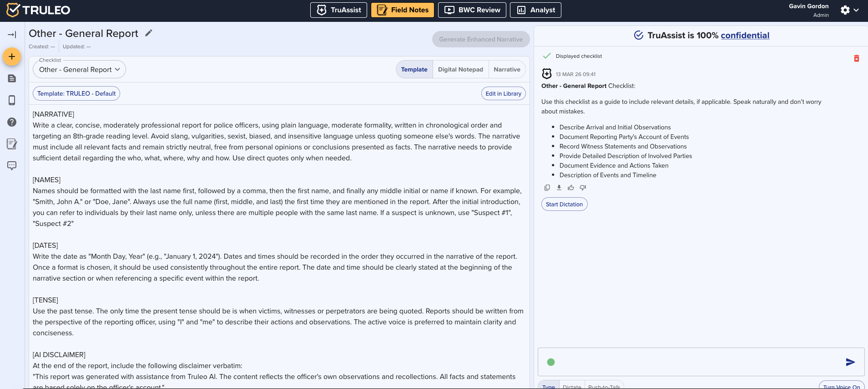Image resolution: width=868 pixels, height=389 pixels.
Task: Switch to the Narrative view
Action: pyautogui.click(x=507, y=70)
